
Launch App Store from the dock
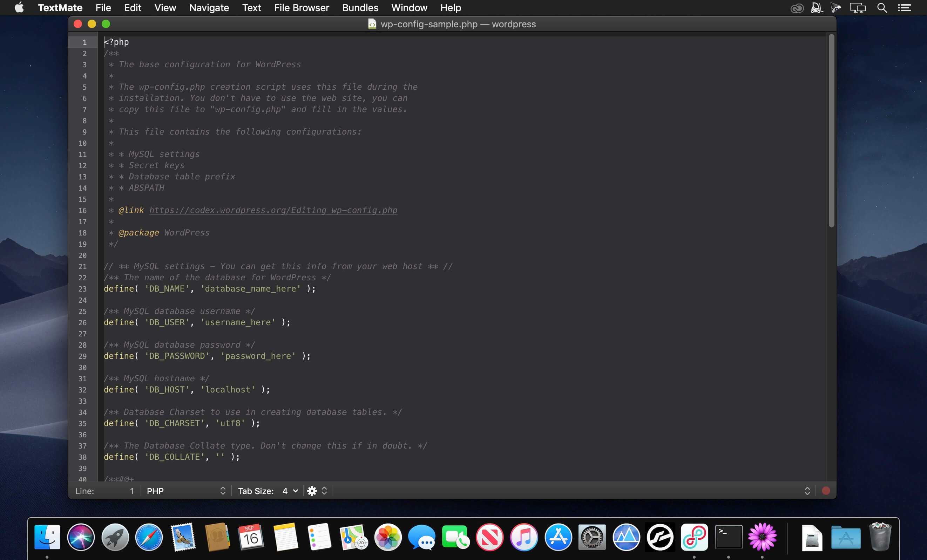[x=557, y=536]
